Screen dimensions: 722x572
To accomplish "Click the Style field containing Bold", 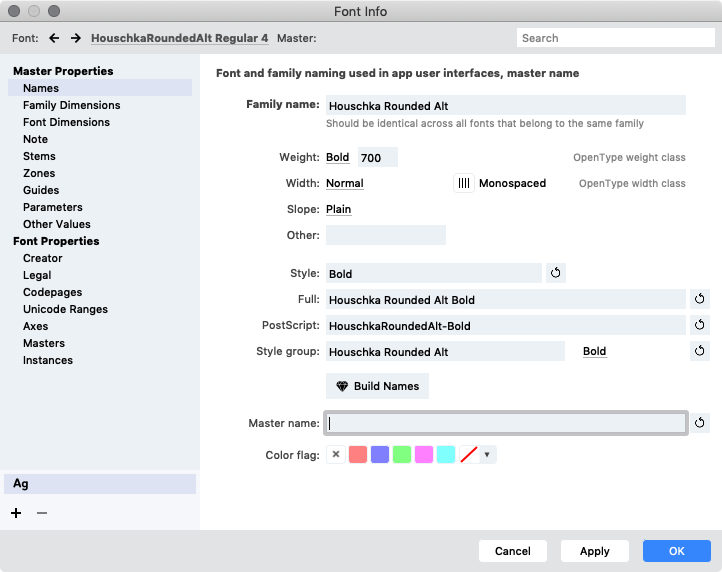I will (434, 273).
